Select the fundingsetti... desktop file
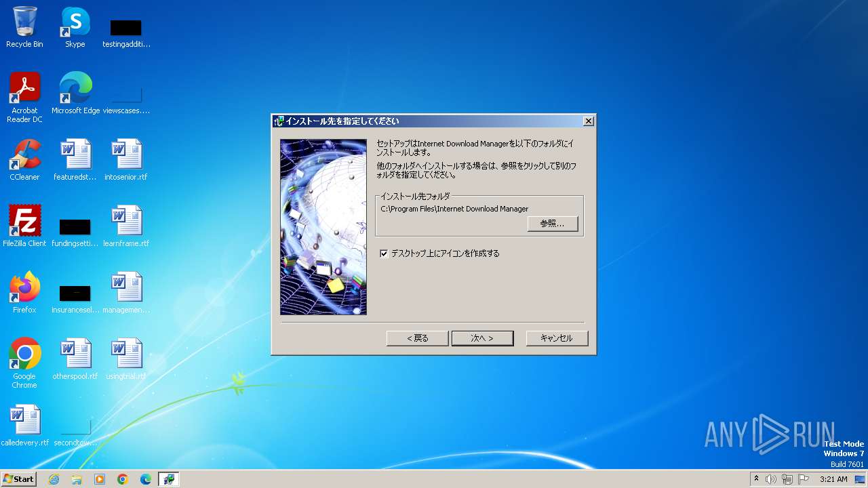The width and height of the screenshot is (868, 488). tap(75, 231)
